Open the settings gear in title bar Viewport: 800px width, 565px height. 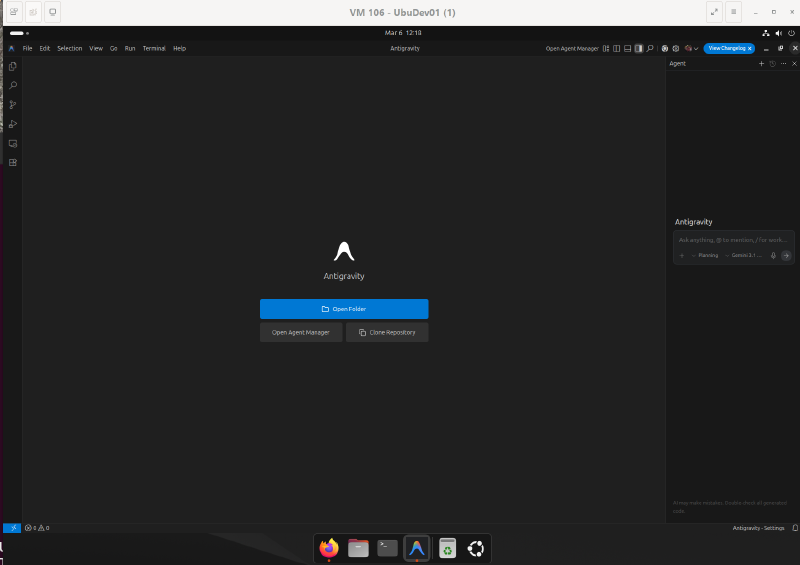[x=676, y=48]
